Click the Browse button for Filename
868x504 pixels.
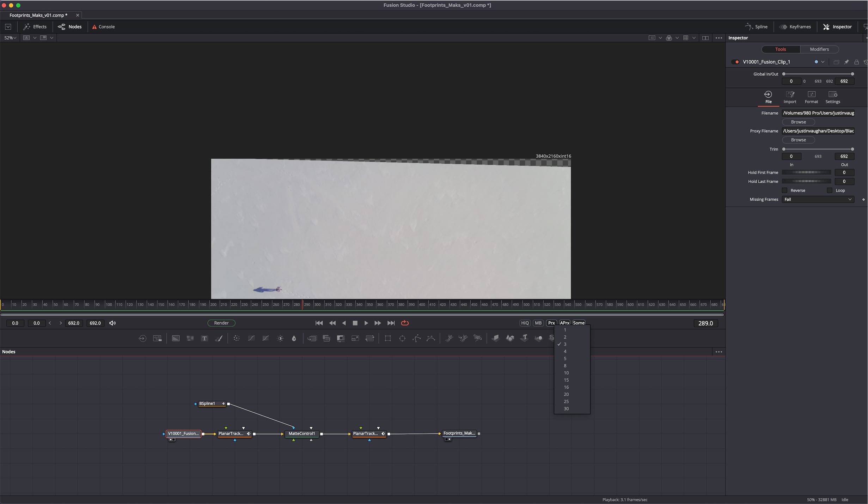pos(798,122)
